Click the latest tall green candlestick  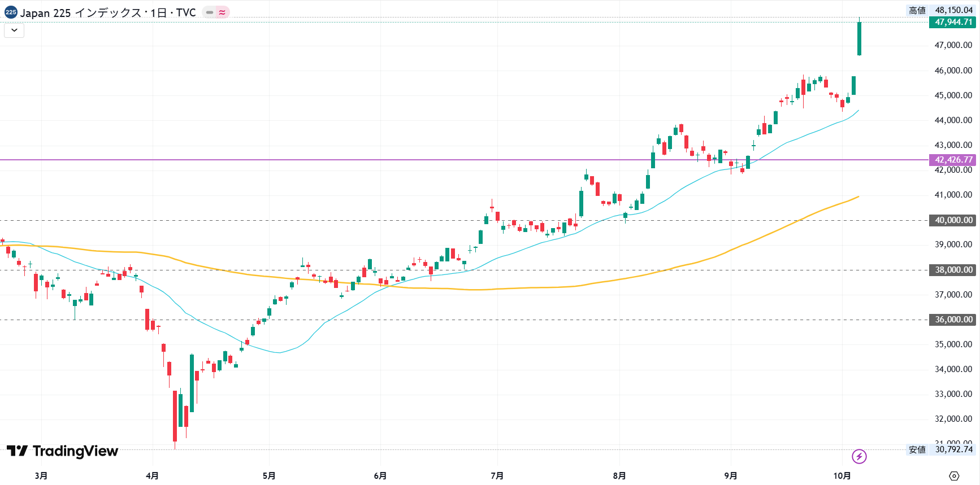click(859, 38)
